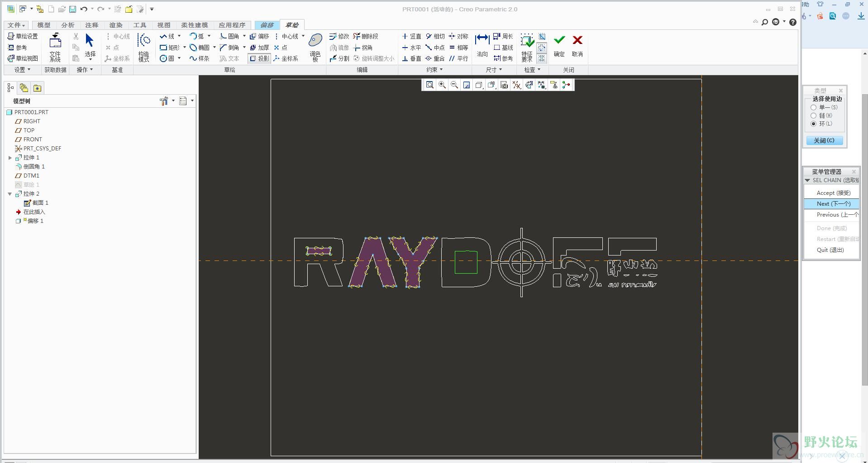Image resolution: width=868 pixels, height=463 pixels.
Task: Select DTM1 datum plane in model tree
Action: coord(27,176)
